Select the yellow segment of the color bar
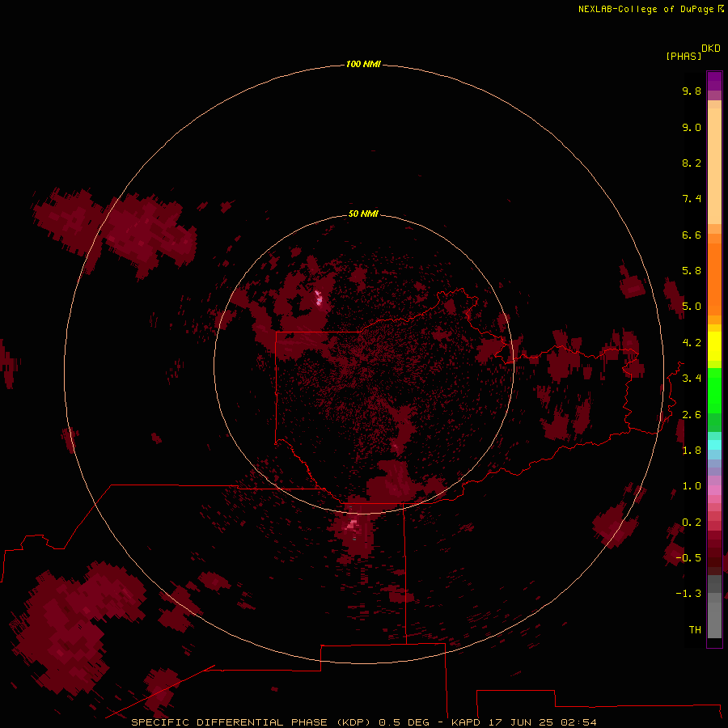 point(714,346)
